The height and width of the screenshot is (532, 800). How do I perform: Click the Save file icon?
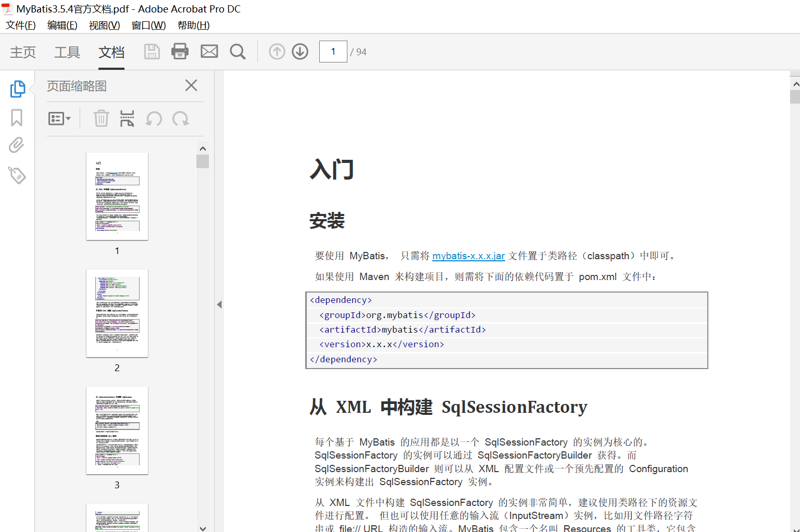[x=152, y=52]
